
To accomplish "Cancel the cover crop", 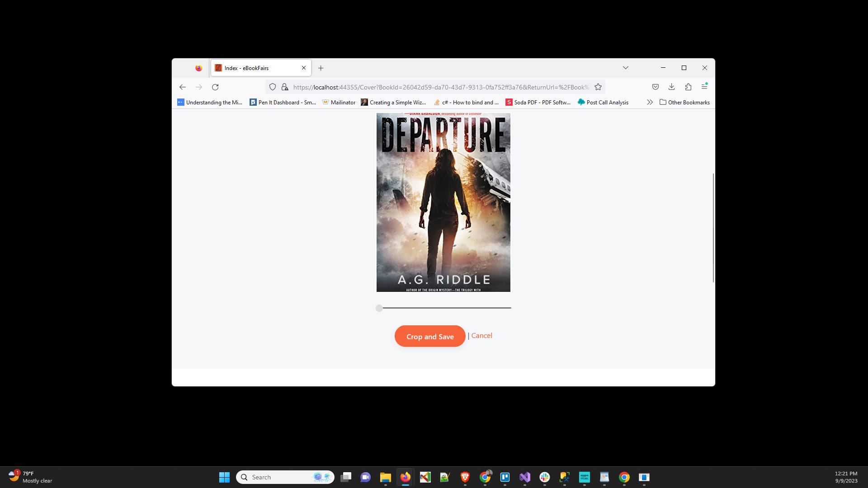I will [x=482, y=335].
